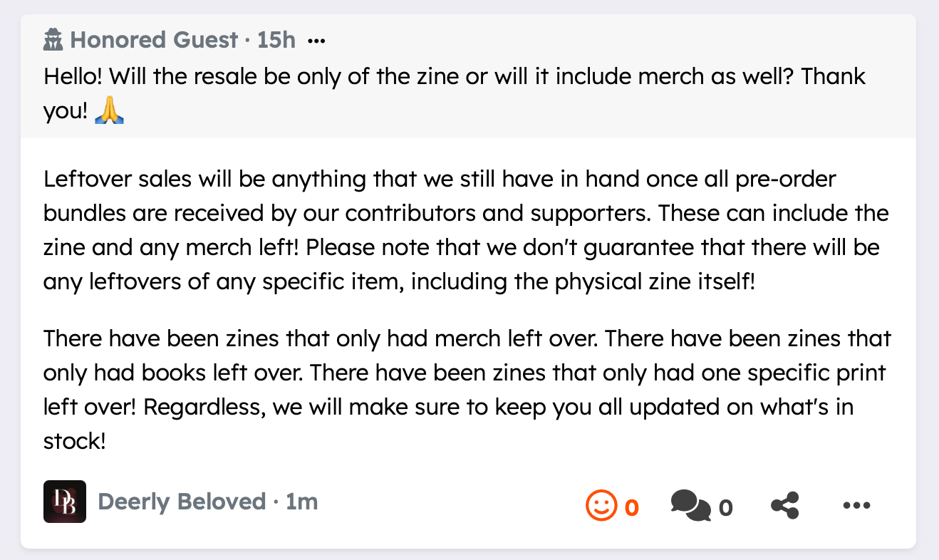
Task: Click the Honored Guest name
Action: (154, 40)
